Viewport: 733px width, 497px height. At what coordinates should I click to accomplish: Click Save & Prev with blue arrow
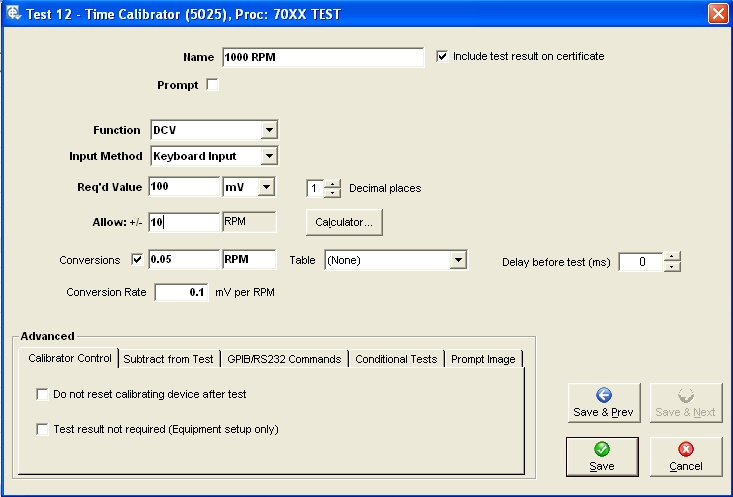(602, 402)
